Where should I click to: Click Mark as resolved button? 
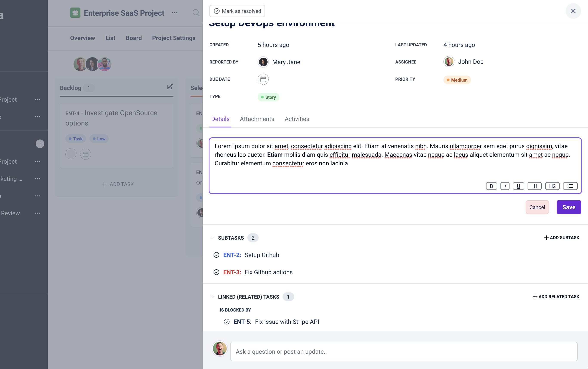(x=237, y=11)
